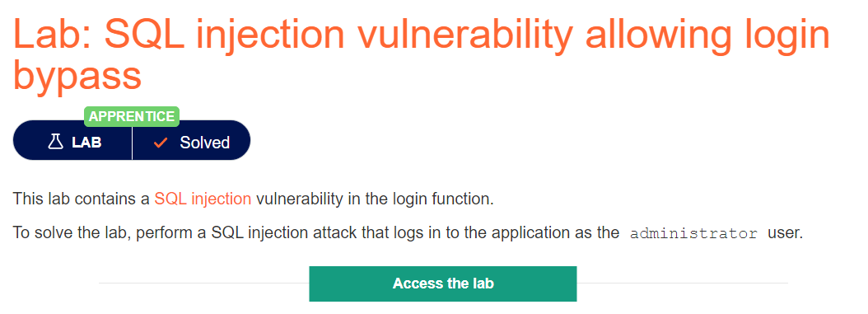The width and height of the screenshot is (868, 314).
Task: Open the orange SQL injection link
Action: (203, 199)
